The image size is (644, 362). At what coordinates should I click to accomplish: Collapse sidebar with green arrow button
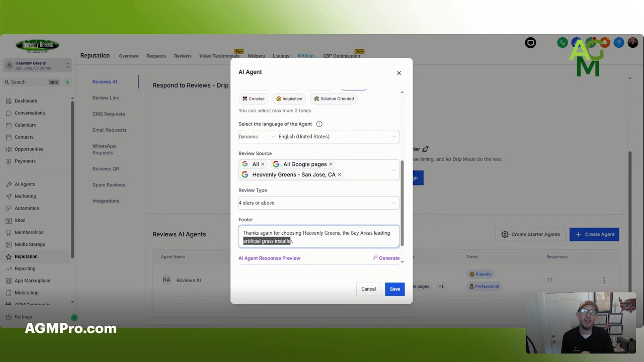tap(74, 317)
